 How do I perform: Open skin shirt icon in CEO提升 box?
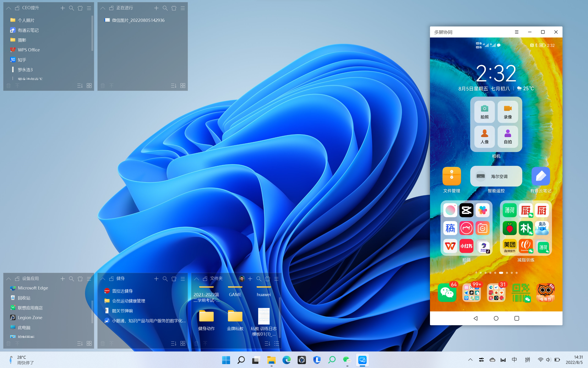click(80, 8)
